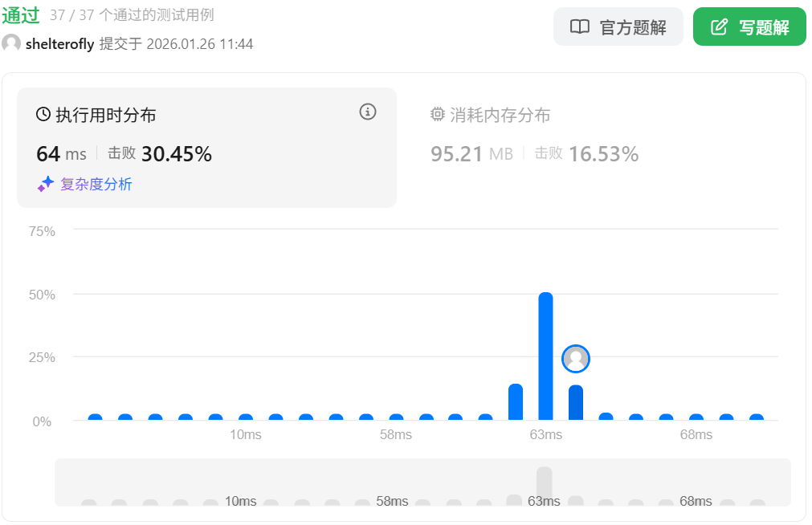Click the last bar at chart's far right

(757, 417)
